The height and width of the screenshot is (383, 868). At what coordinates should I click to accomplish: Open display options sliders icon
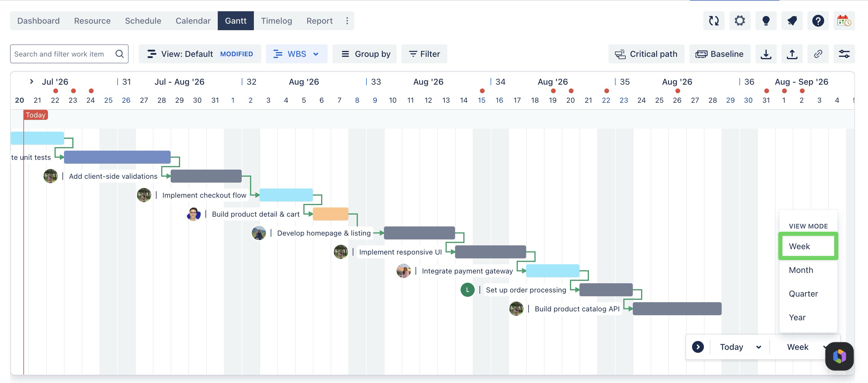pos(844,54)
